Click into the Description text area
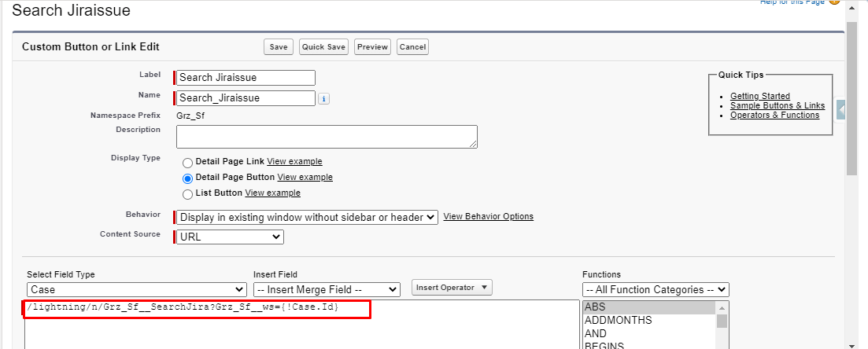Image resolution: width=868 pixels, height=349 pixels. click(x=327, y=137)
